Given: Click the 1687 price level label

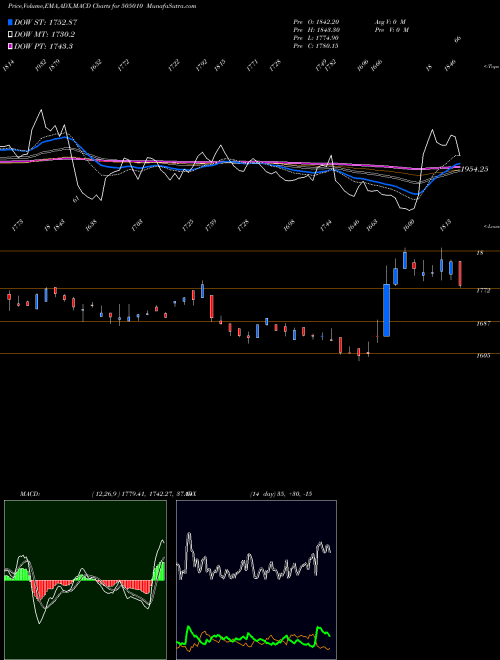Looking at the screenshot, I should [483, 324].
